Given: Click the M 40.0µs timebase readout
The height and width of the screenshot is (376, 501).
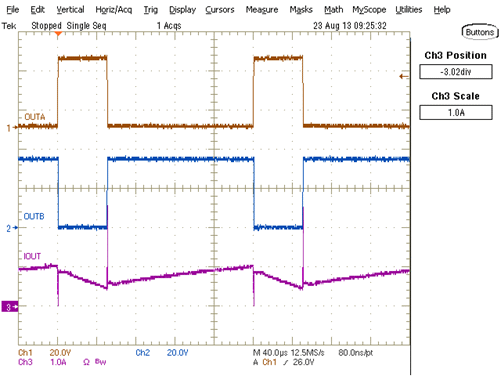Looking at the screenshot, I should click(270, 353).
